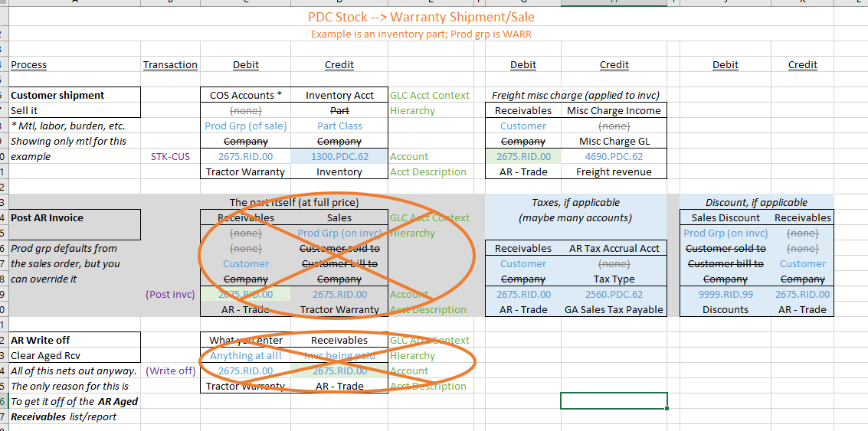
Task: Select the STK-CUS transaction cell
Action: (171, 157)
